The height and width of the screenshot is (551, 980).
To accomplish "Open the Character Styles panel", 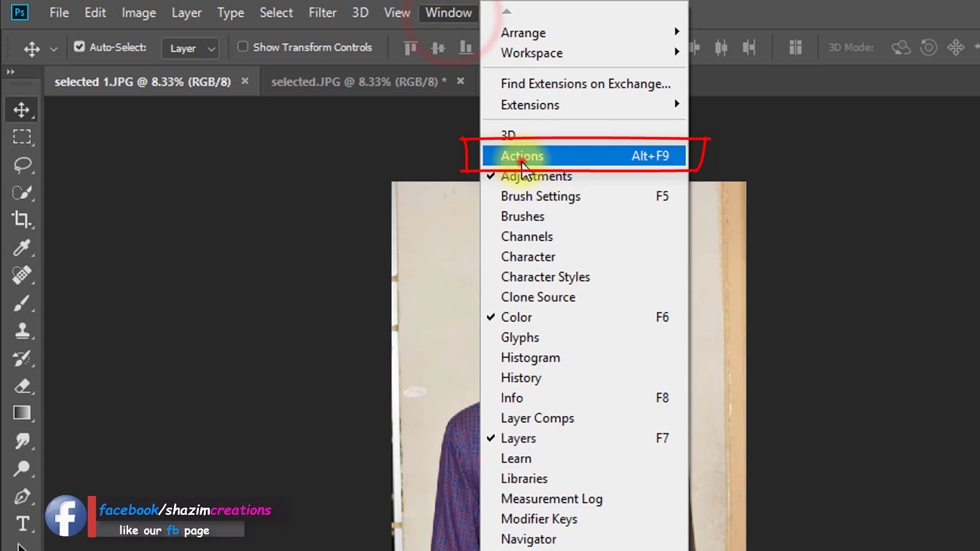I will [584, 277].
